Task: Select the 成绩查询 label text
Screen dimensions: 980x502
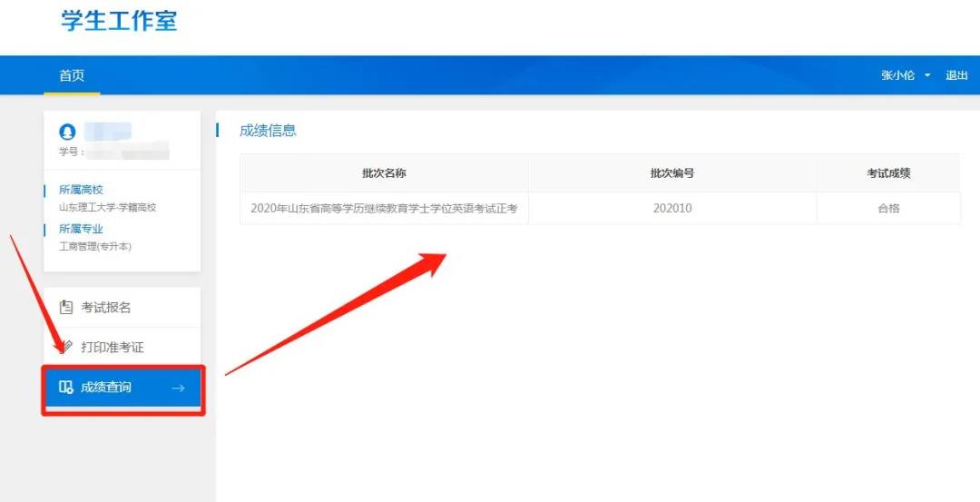Action: tap(106, 388)
